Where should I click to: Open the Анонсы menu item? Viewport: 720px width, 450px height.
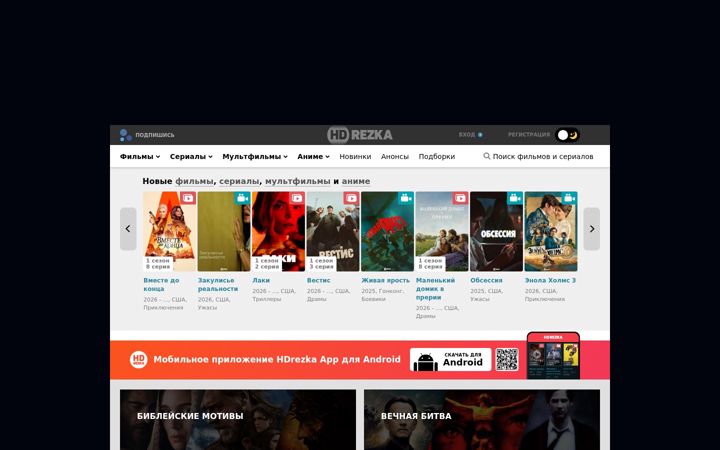coord(394,157)
